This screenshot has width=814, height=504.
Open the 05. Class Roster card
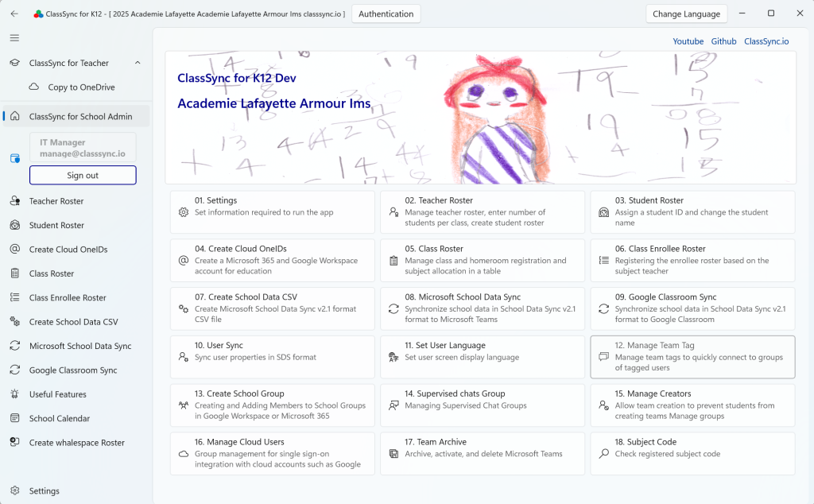483,261
